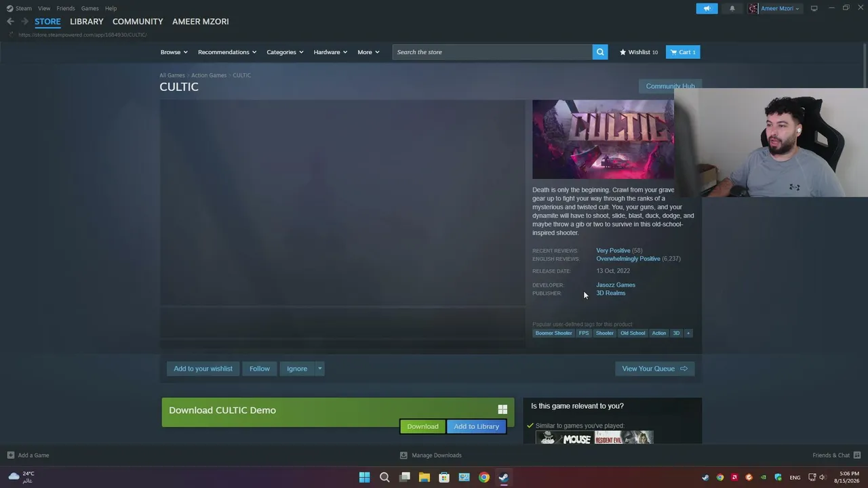Open the Very Positive recent reviews link
This screenshot has height=488, width=868.
coord(613,251)
